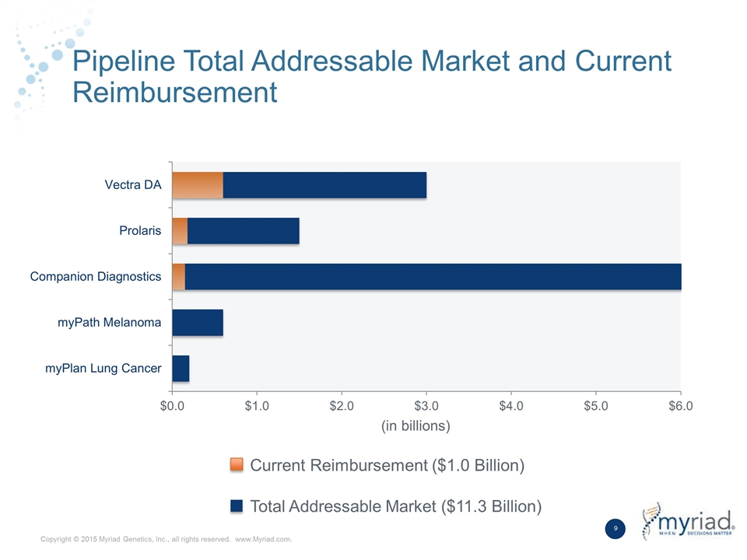The width and height of the screenshot is (747, 560).
Task: Select the Vectra DA axis label
Action: [x=133, y=185]
